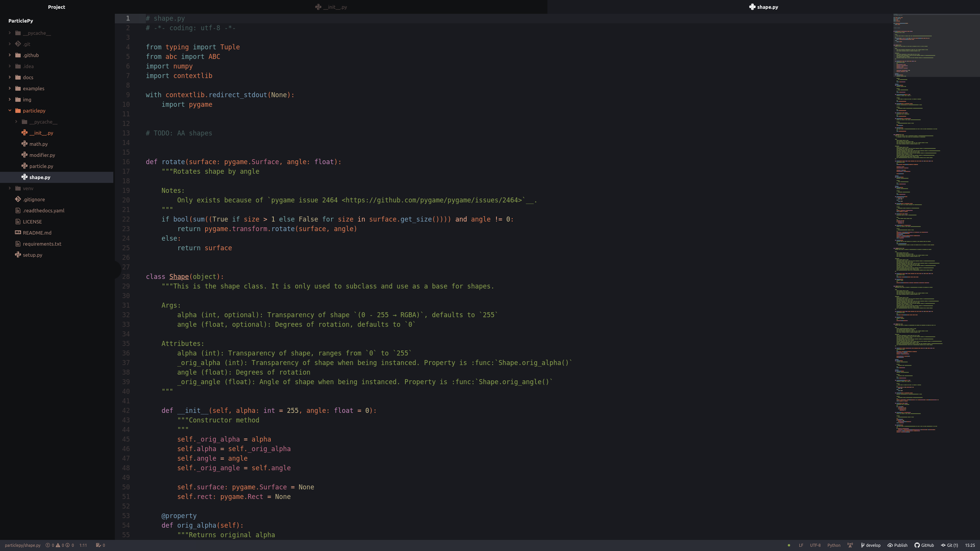Expand the examples folder
This screenshot has height=551, width=980.
coord(33,88)
